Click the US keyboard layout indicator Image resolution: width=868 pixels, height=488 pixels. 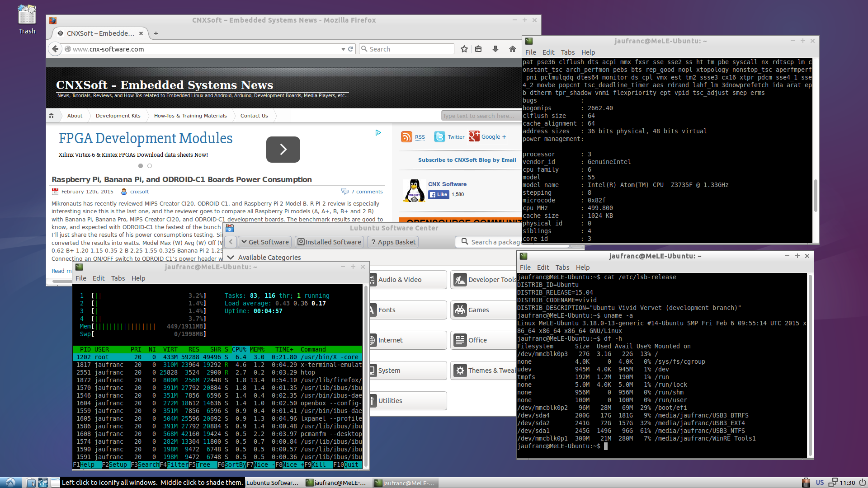pyautogui.click(x=820, y=483)
